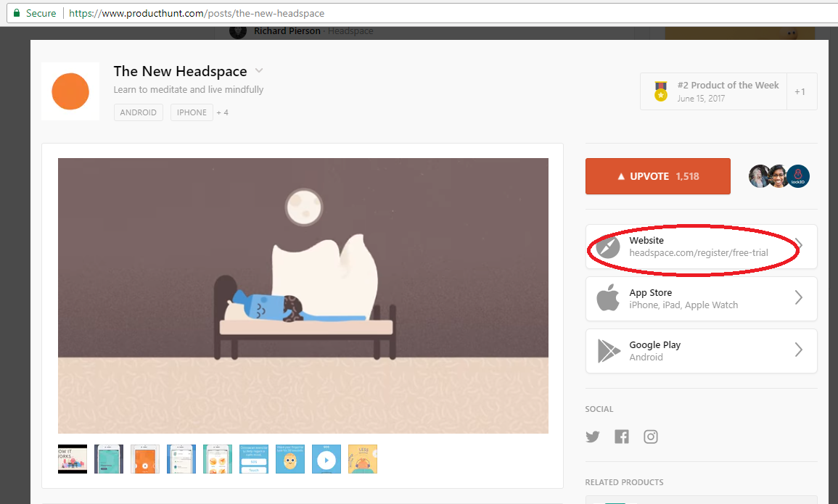Click the Apple logo icon
The height and width of the screenshot is (504, 838).
point(608,297)
